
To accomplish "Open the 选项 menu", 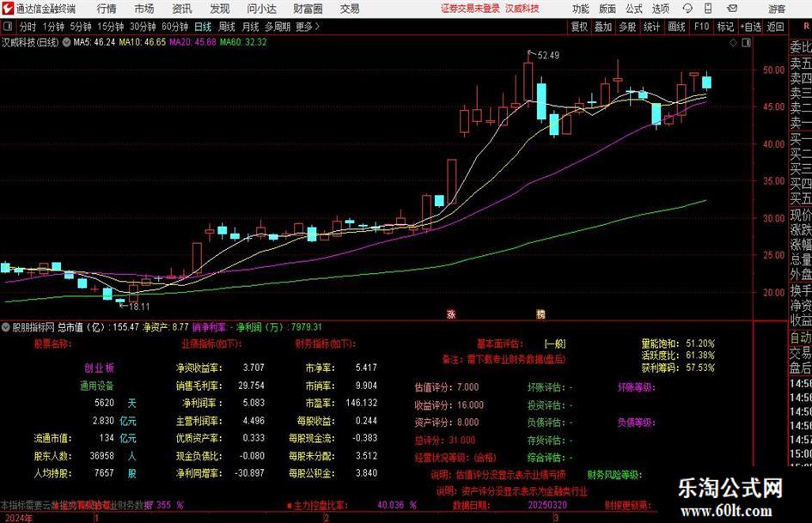I will (660, 9).
